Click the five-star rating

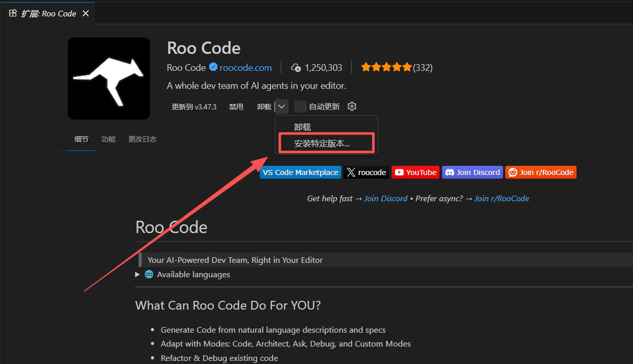[x=386, y=67]
